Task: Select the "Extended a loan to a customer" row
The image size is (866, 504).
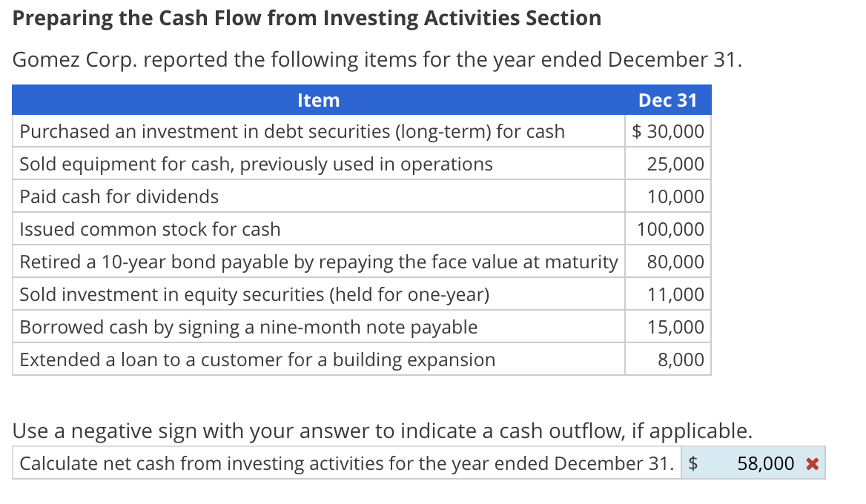Action: pos(257,360)
